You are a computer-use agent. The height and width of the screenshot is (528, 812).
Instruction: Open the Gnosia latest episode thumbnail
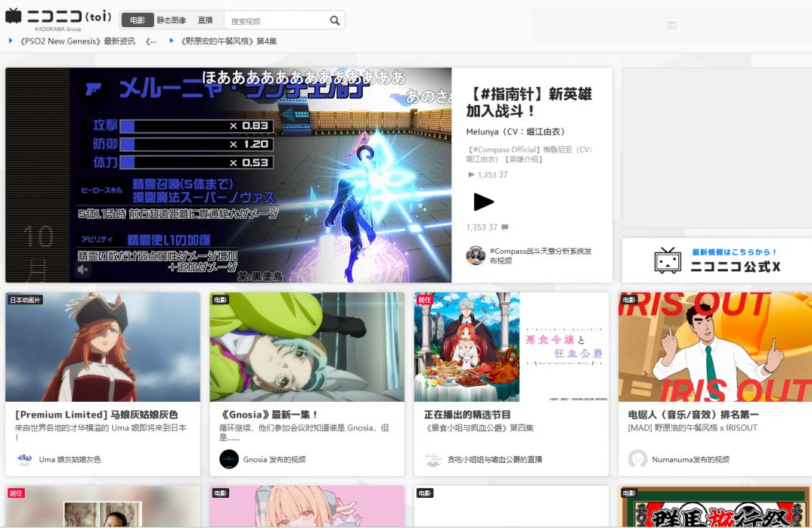click(307, 347)
